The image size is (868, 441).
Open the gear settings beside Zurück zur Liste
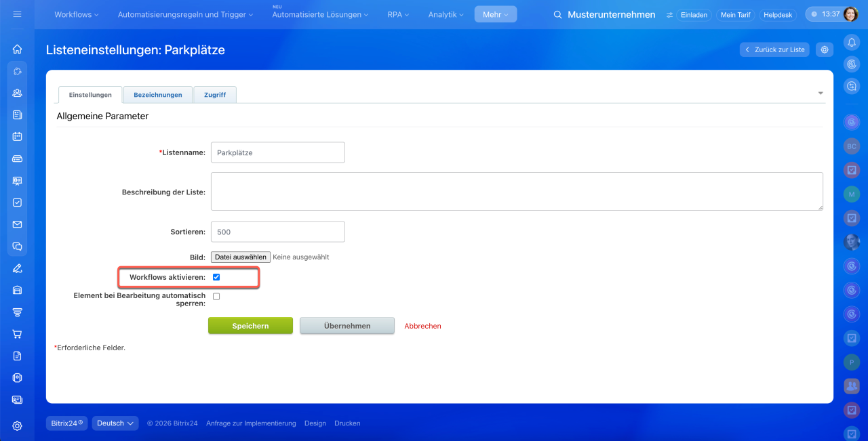(825, 49)
